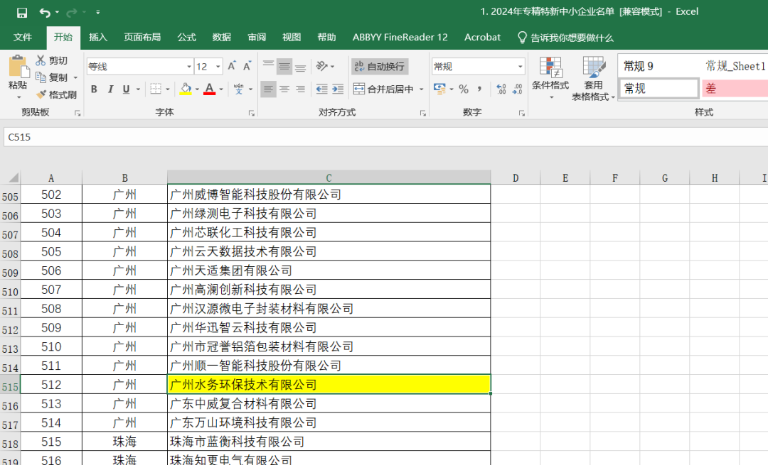The width and height of the screenshot is (768, 465).
Task: Increase font size with larger A icon
Action: 232,66
